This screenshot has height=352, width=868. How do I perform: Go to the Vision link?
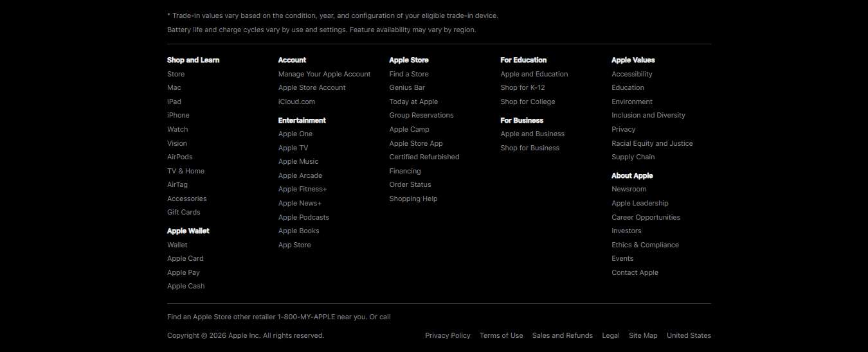point(177,143)
